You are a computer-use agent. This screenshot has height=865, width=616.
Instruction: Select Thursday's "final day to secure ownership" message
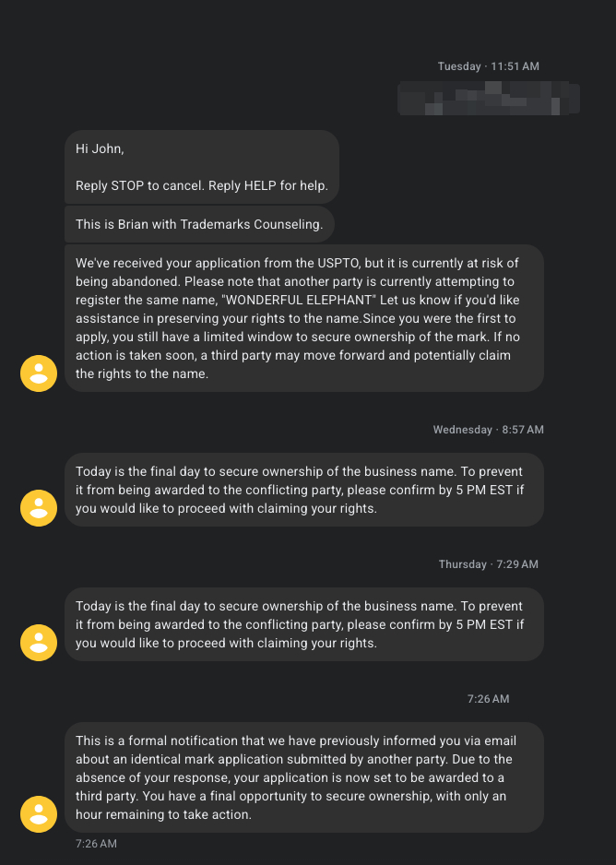[303, 624]
